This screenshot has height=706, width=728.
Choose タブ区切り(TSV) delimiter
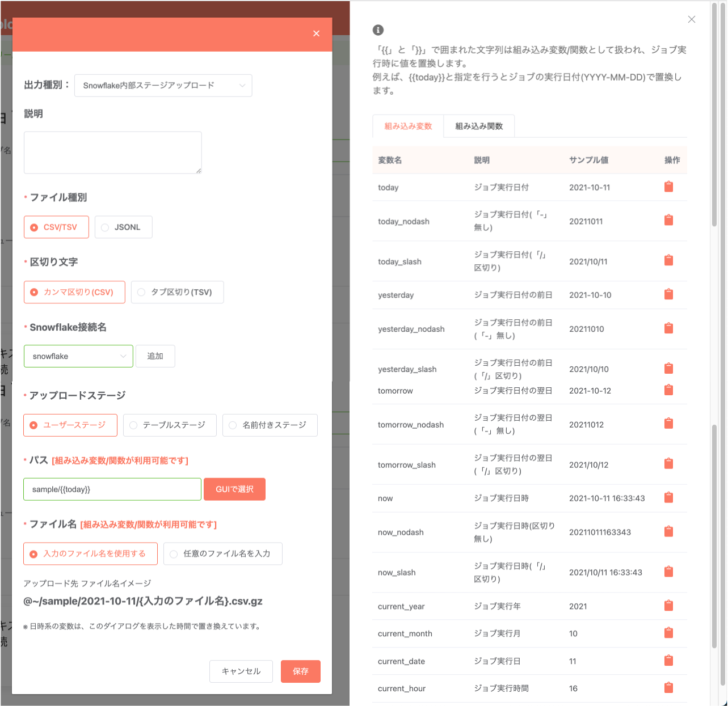[x=177, y=292]
